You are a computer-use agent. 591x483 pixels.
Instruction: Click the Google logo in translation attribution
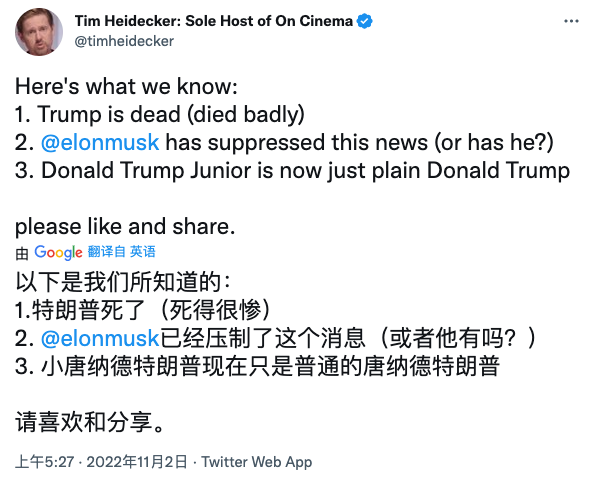pos(58,252)
